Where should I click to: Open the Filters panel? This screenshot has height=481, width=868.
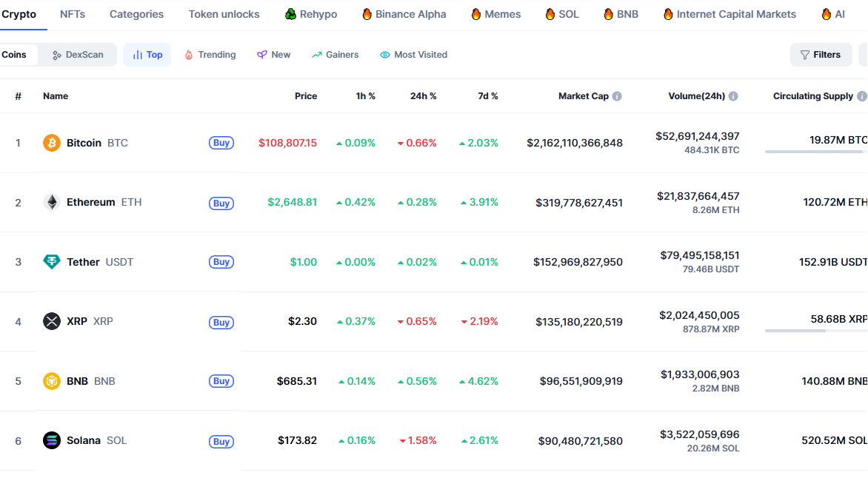click(x=821, y=55)
